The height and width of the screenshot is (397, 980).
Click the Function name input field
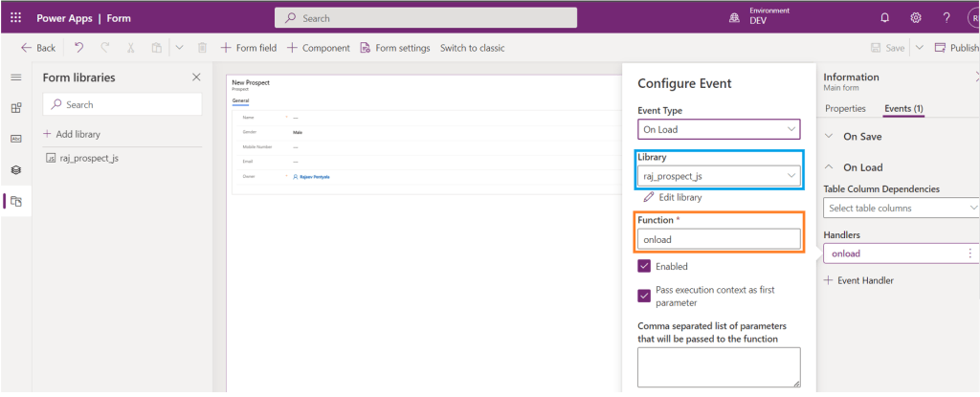coord(718,239)
